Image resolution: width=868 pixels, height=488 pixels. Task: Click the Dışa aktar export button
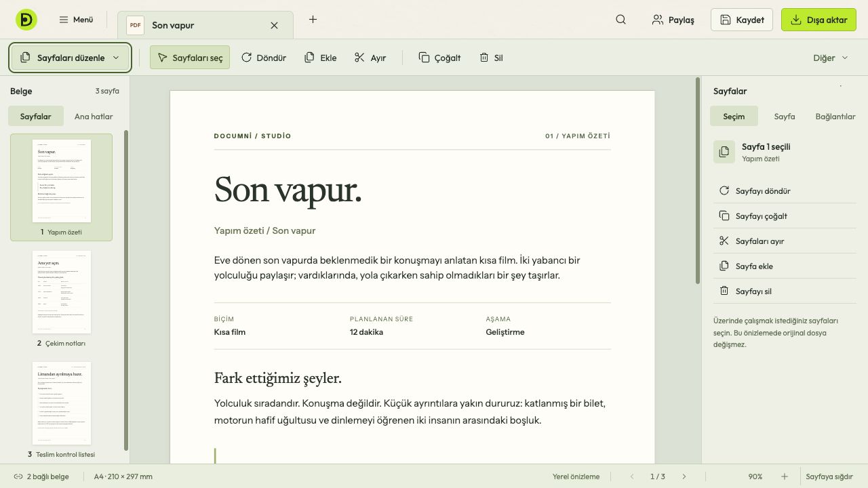point(818,20)
